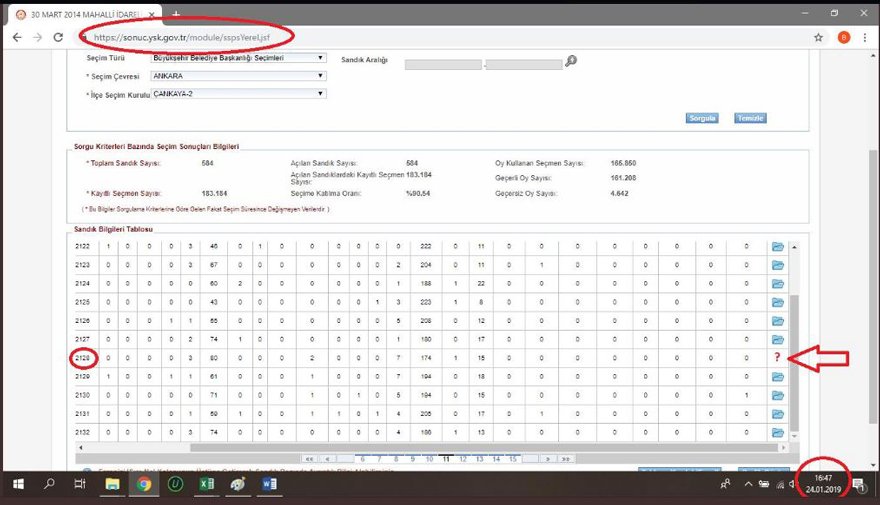Screen dimensions: 880x505
Task: Click the address bar URL
Action: pyautogui.click(x=182, y=37)
